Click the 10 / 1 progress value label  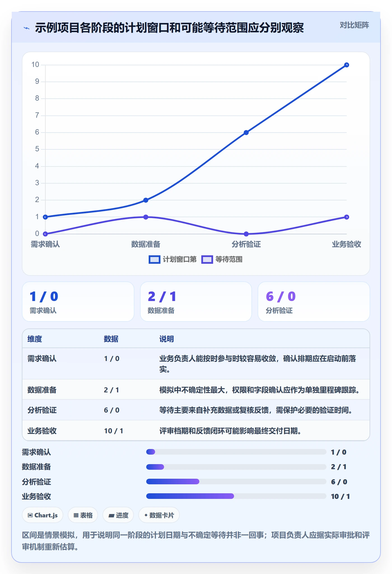pyautogui.click(x=340, y=496)
